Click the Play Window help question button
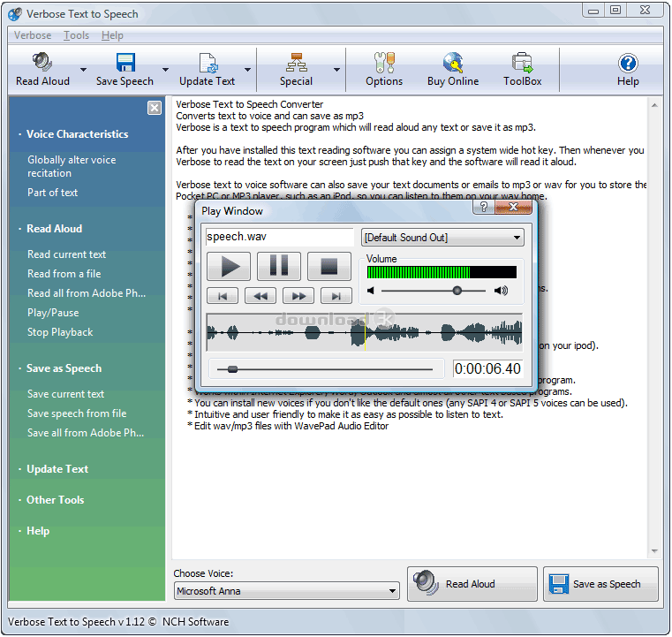Image resolution: width=672 pixels, height=637 pixels. pyautogui.click(x=484, y=207)
